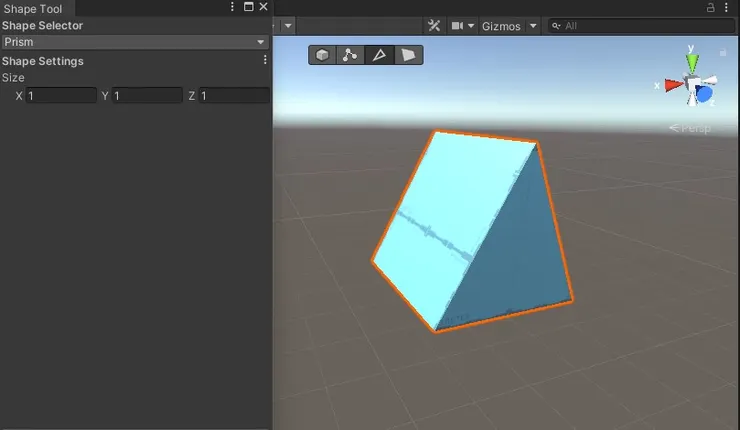Select the Shape Tool tab
This screenshot has height=430, width=740.
pyautogui.click(x=33, y=9)
